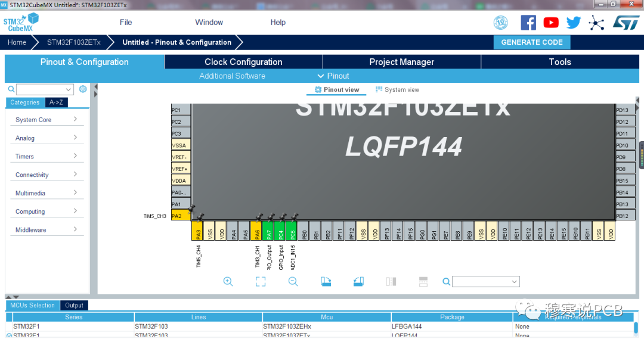This screenshot has width=644, height=339.
Task: Expand Timers category
Action: click(46, 156)
